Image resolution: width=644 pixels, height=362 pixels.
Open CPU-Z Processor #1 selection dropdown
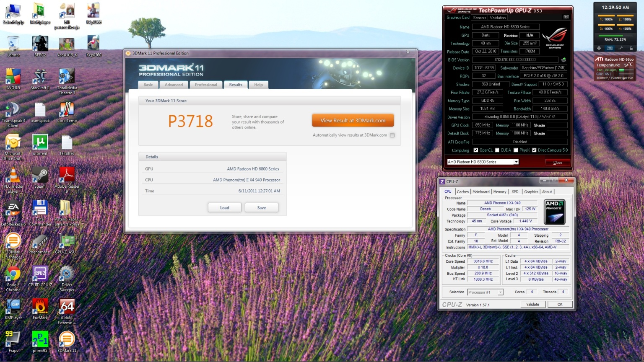[500, 292]
